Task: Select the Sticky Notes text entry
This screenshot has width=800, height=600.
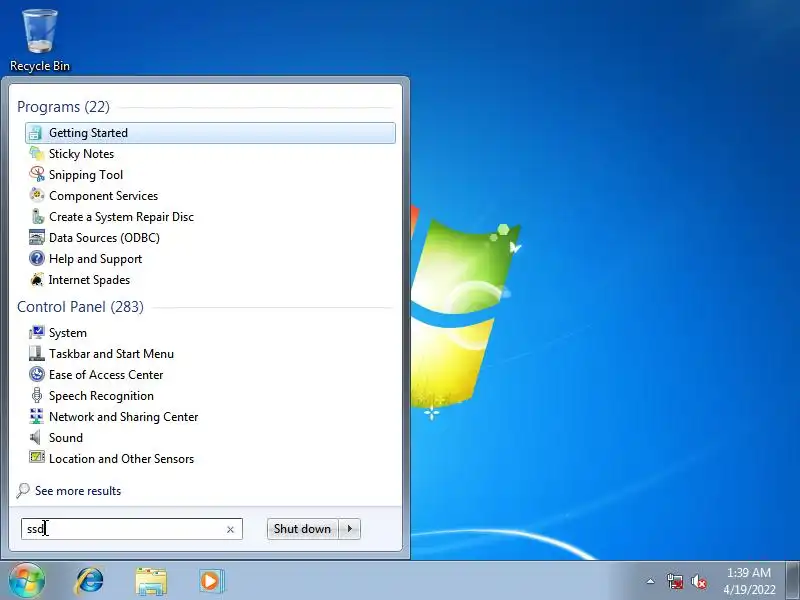Action: [x=81, y=154]
